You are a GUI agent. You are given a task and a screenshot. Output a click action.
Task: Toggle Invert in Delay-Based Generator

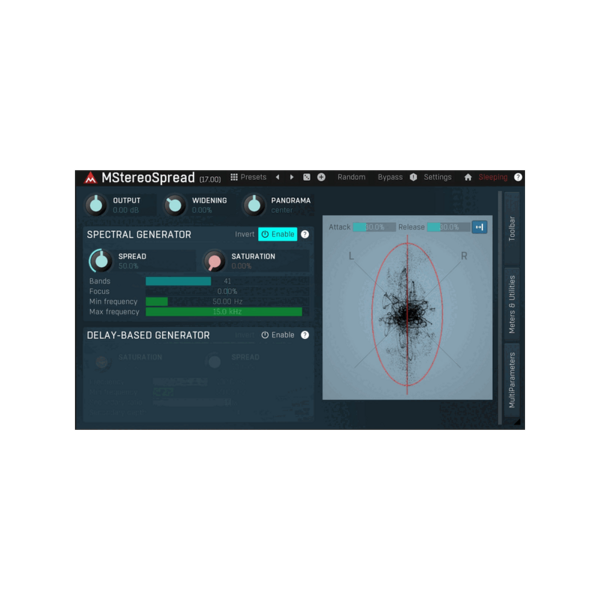[245, 335]
